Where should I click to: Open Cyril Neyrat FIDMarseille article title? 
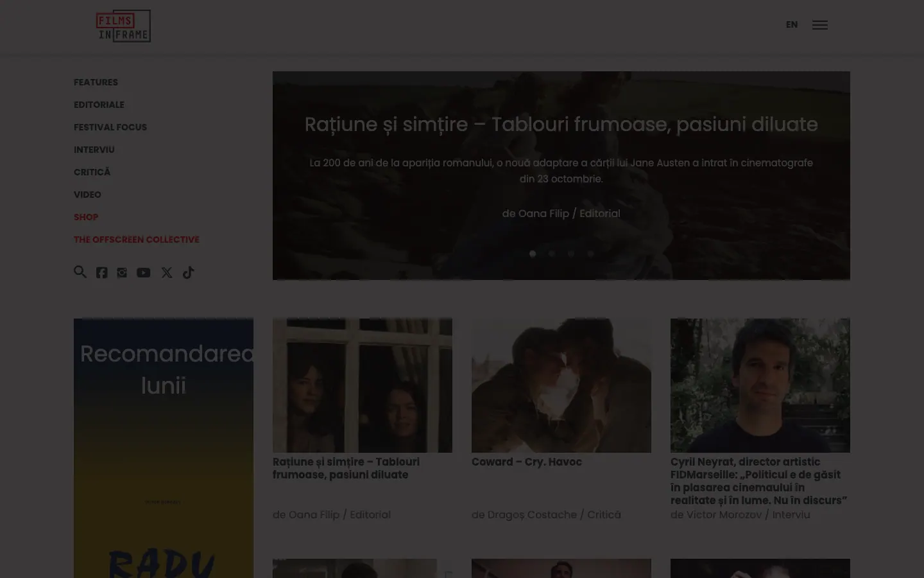759,481
